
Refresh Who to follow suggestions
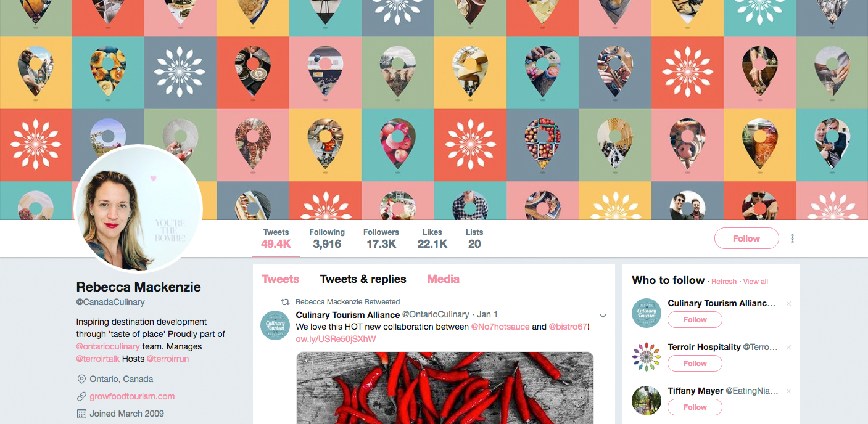(x=724, y=282)
